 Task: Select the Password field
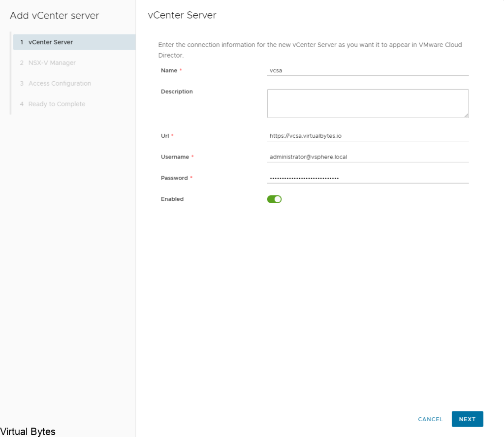pos(368,178)
